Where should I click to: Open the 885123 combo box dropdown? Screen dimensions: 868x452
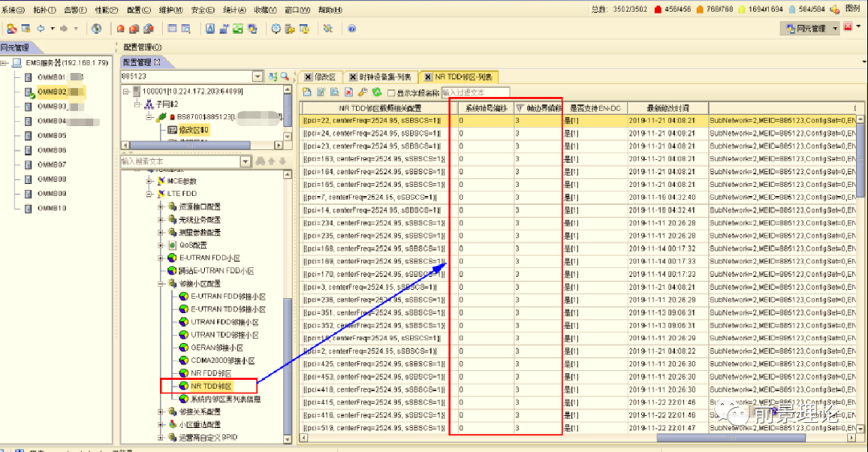click(257, 76)
